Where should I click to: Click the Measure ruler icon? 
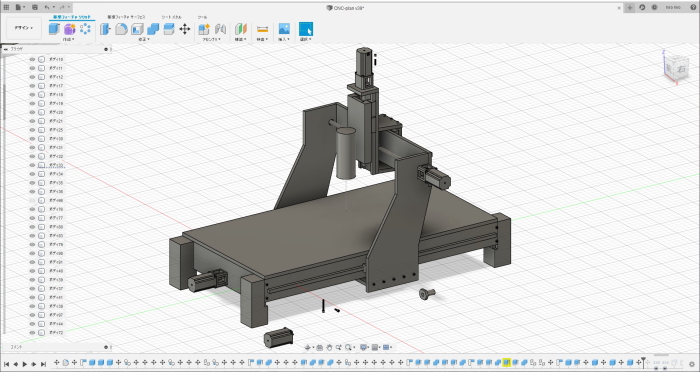262,29
